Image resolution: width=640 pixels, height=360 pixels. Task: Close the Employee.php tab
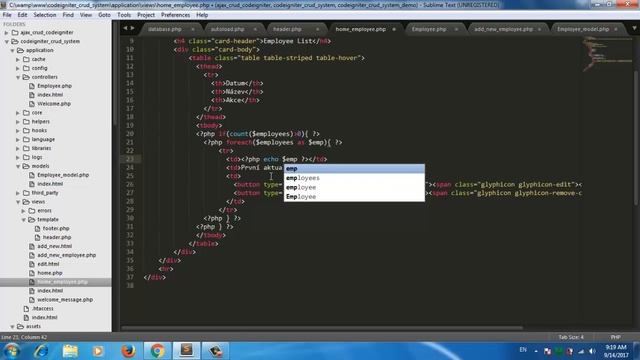coord(456,29)
